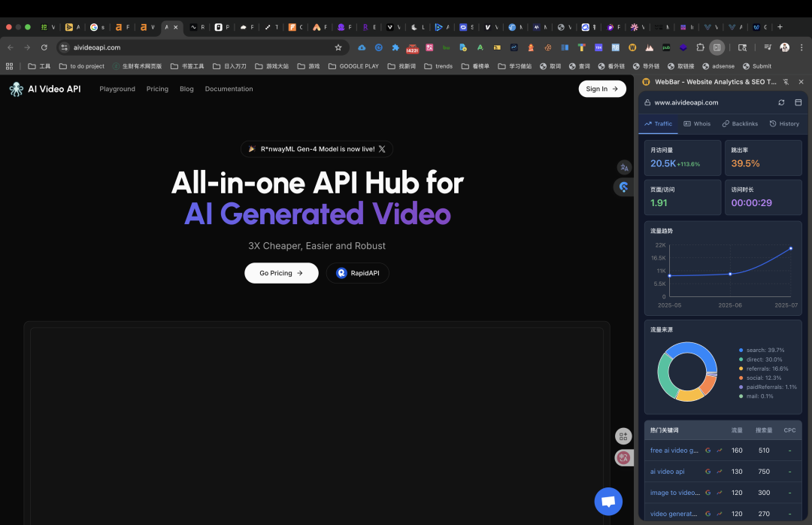Click the X logo on Gen-4 announcement
This screenshot has width=812, height=525.
point(382,149)
